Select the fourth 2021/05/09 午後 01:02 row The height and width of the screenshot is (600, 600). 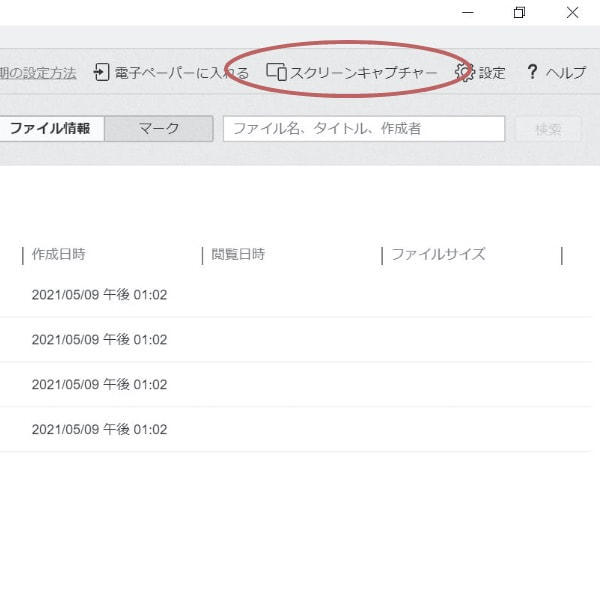[295, 429]
